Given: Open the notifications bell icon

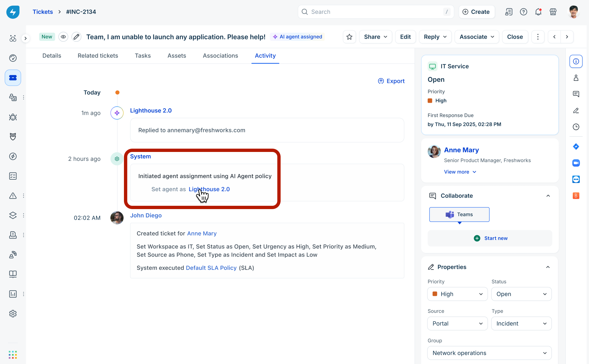Looking at the screenshot, I should click(x=538, y=12).
